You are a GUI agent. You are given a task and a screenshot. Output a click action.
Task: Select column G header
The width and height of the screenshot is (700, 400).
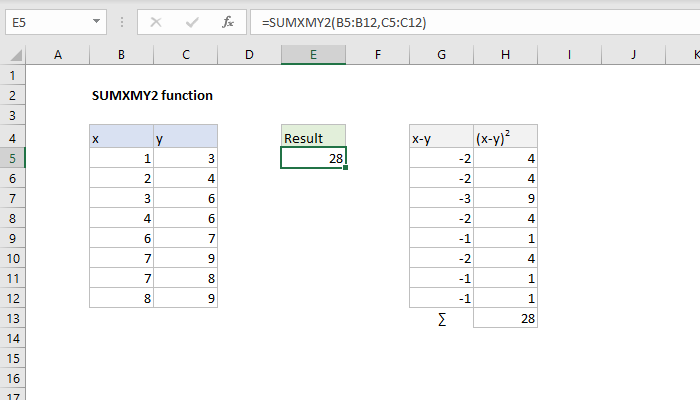click(x=442, y=55)
